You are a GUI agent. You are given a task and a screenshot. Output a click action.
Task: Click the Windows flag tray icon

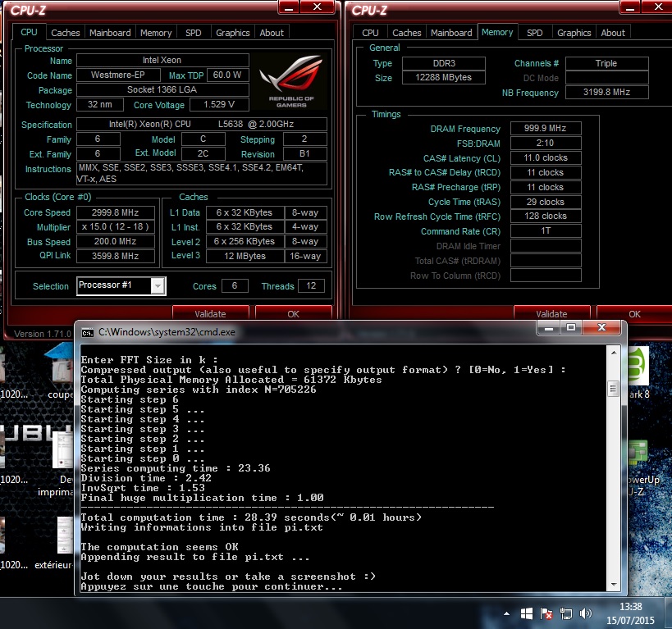point(527,613)
